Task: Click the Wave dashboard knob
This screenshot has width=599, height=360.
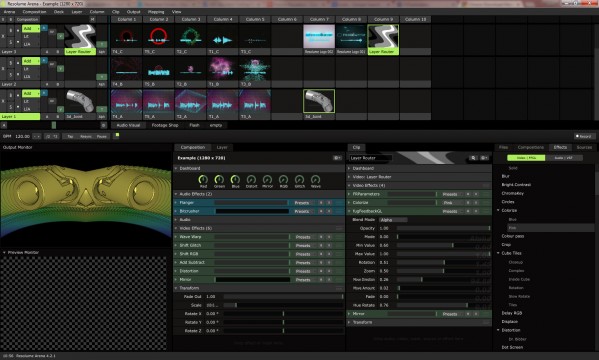Action: click(x=316, y=179)
